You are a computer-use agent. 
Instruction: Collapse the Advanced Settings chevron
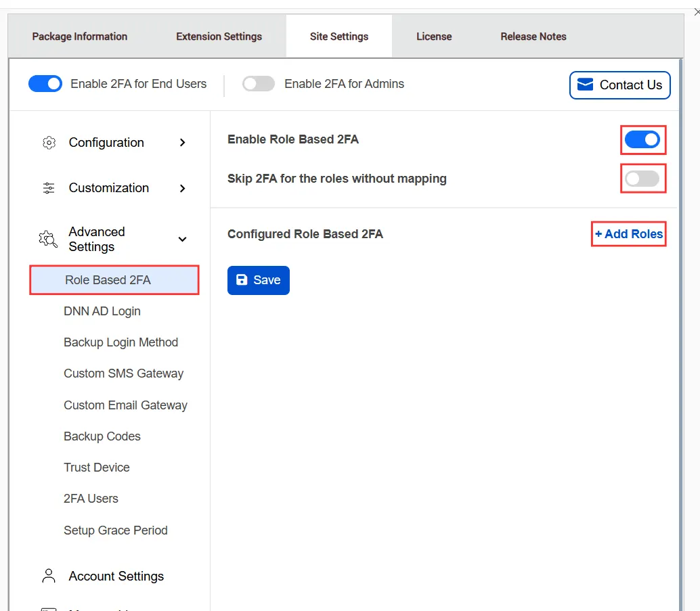click(182, 240)
